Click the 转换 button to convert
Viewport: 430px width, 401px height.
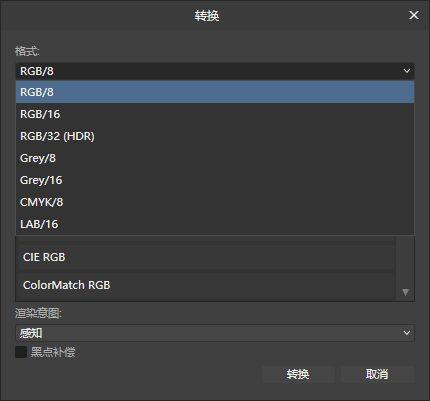tap(298, 374)
